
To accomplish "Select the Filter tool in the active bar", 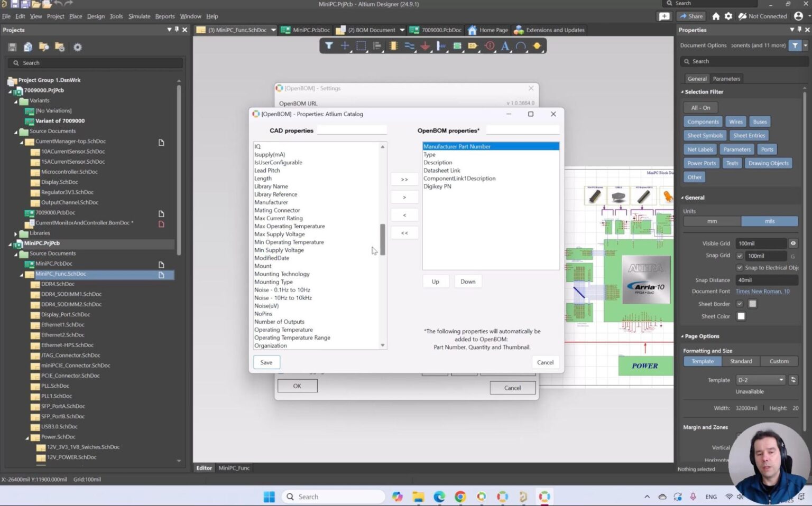I will pyautogui.click(x=329, y=46).
